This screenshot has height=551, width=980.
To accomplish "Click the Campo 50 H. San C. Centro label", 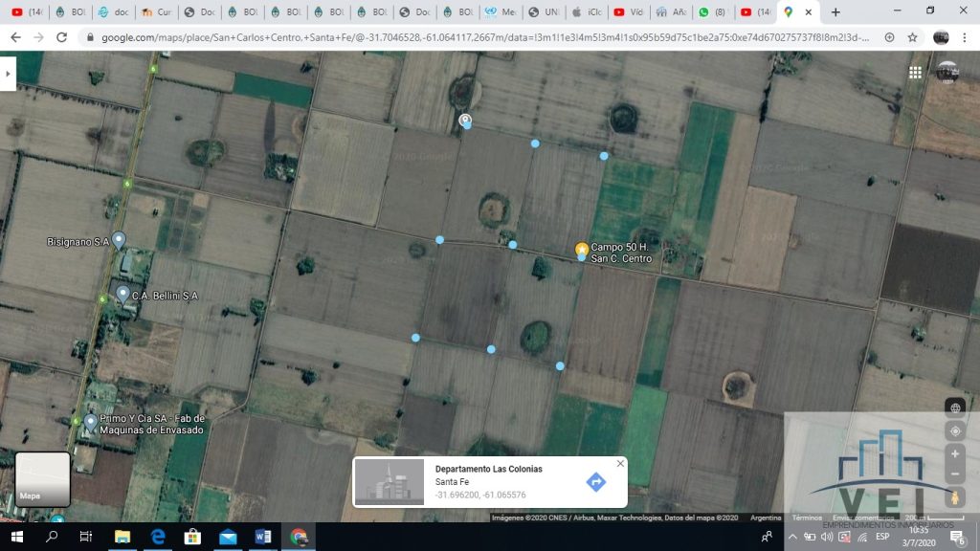I will (621, 253).
